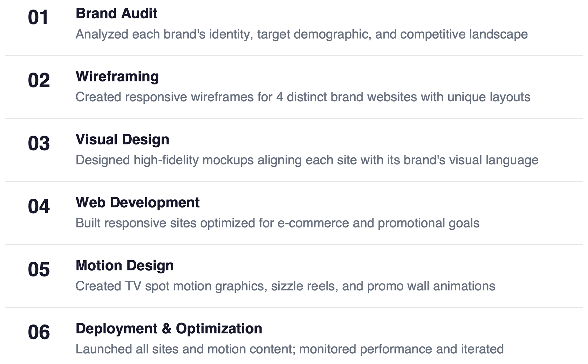Image resolution: width=588 pixels, height=364 pixels.
Task: Select the Deployment & Optimization heading
Action: [169, 328]
